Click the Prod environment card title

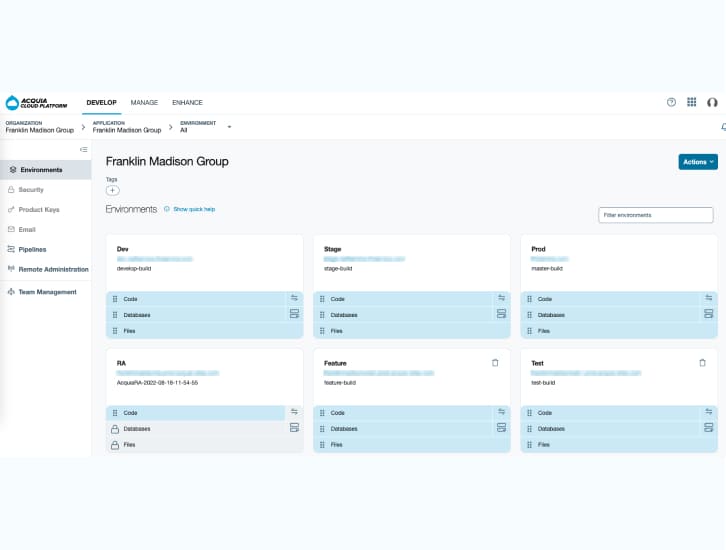click(x=538, y=249)
